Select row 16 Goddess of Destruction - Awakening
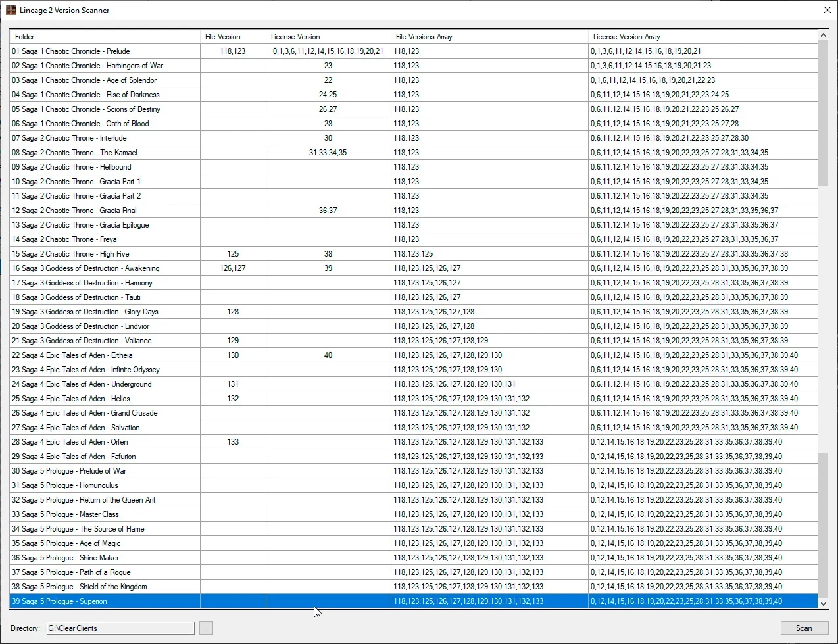The width and height of the screenshot is (838, 644). coord(413,268)
